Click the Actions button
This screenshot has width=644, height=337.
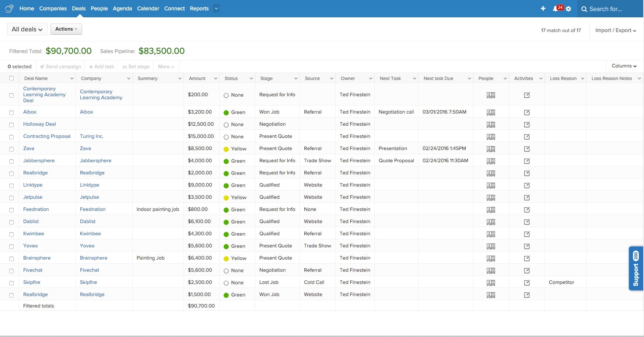[66, 29]
